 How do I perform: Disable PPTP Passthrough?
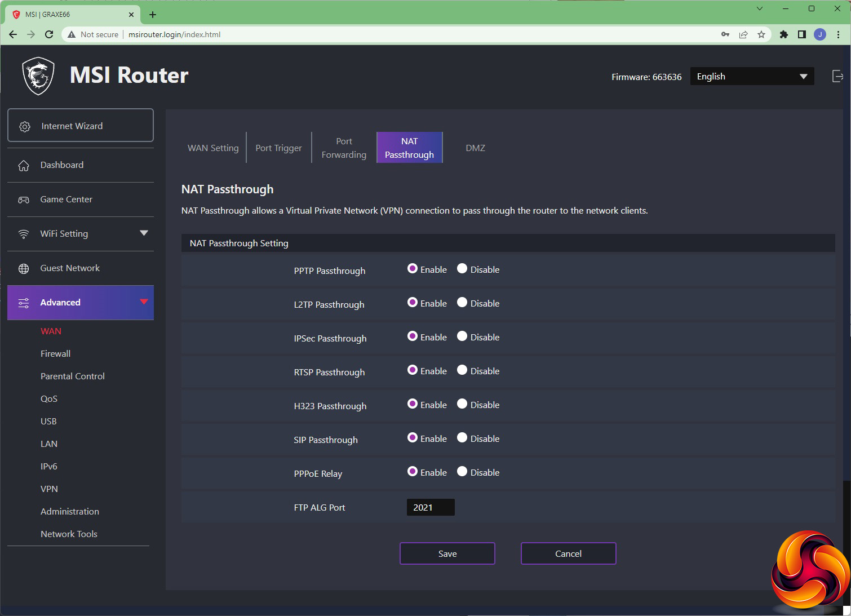click(462, 269)
